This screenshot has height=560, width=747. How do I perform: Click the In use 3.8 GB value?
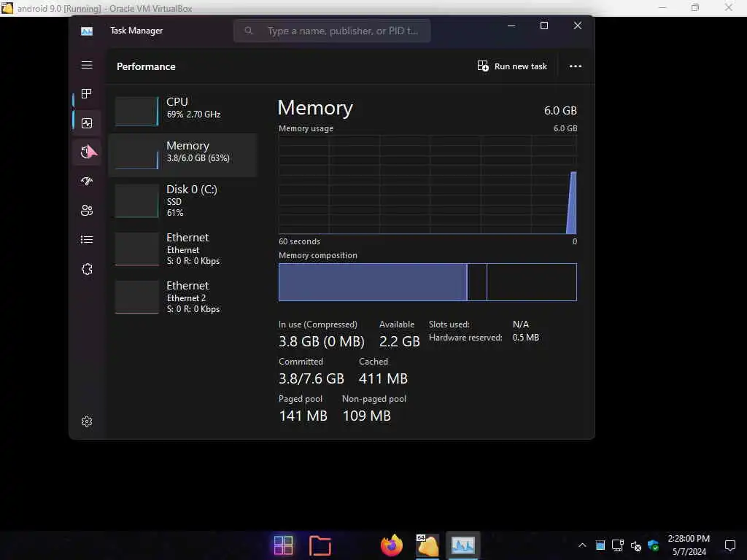coord(321,341)
